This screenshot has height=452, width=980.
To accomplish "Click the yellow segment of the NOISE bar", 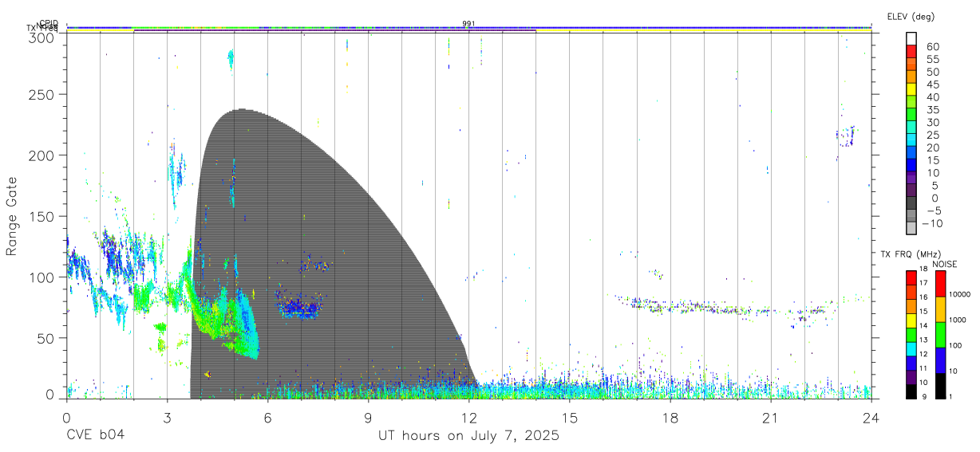I will [940, 309].
